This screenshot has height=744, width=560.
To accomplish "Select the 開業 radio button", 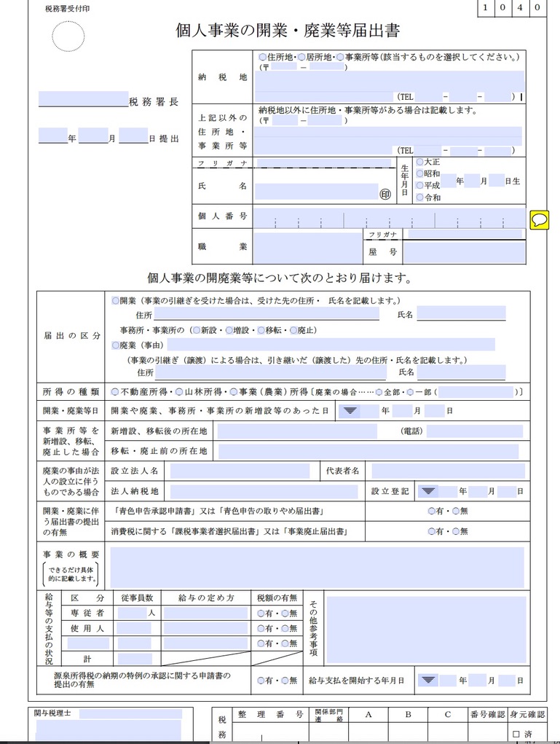I will coord(115,300).
